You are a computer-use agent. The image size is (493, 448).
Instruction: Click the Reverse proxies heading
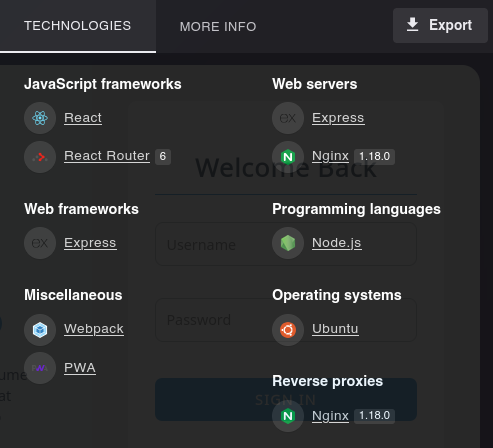pos(327,381)
